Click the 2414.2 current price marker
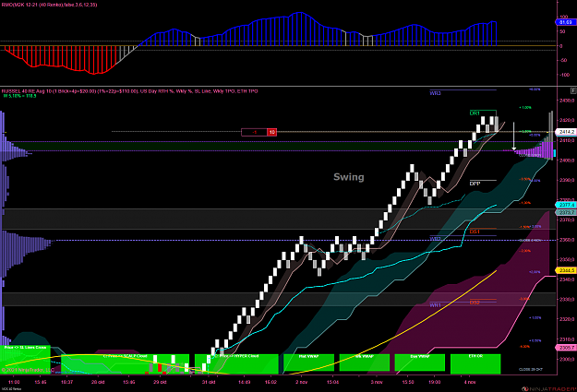 (x=566, y=132)
